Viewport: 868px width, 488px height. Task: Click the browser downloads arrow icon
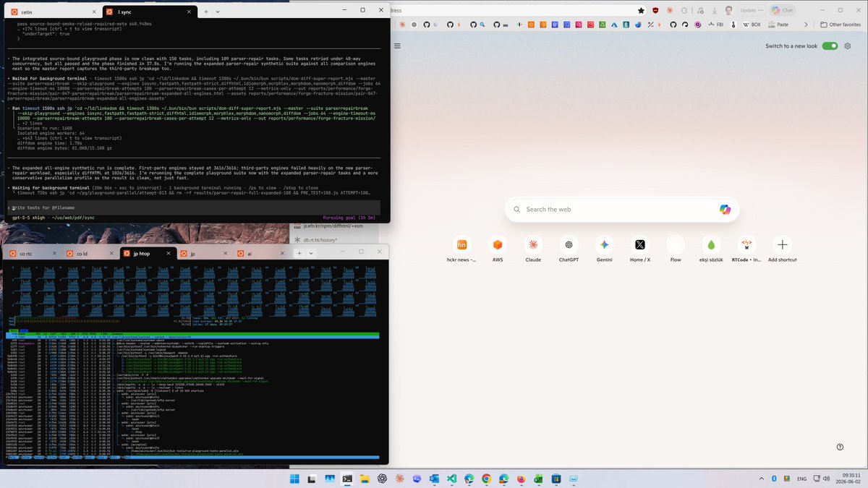713,10
